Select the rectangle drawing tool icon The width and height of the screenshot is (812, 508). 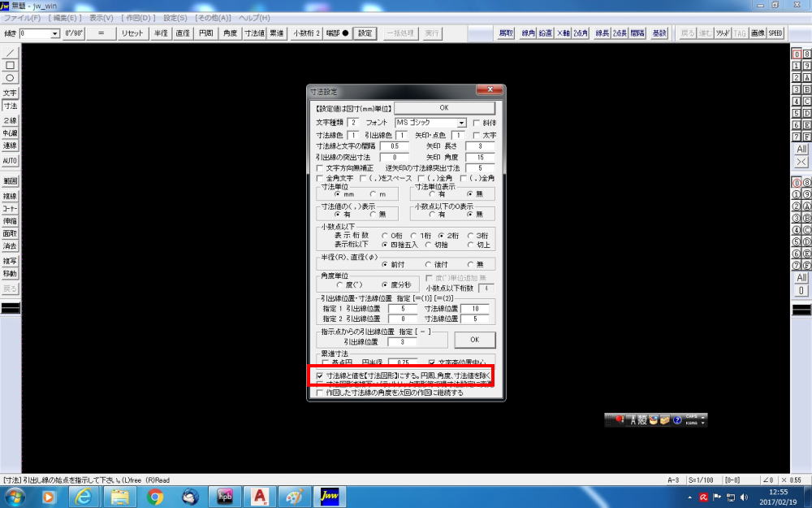coord(10,65)
